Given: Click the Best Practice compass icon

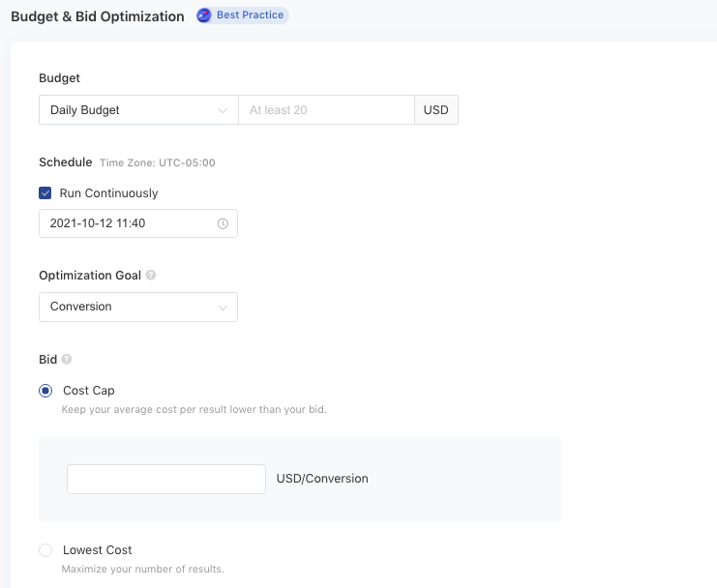Looking at the screenshot, I should click(204, 15).
